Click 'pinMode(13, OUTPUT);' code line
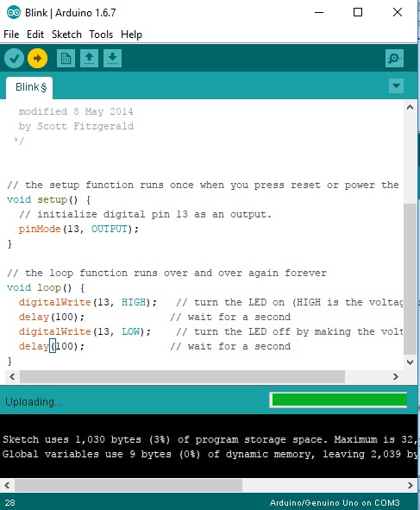420x510 pixels. point(78,229)
